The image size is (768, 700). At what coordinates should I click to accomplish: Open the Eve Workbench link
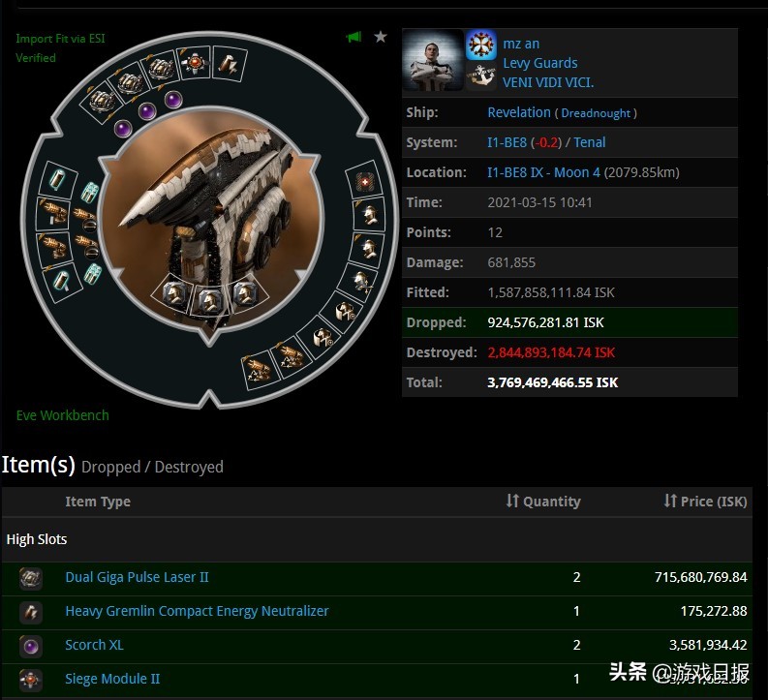click(63, 415)
